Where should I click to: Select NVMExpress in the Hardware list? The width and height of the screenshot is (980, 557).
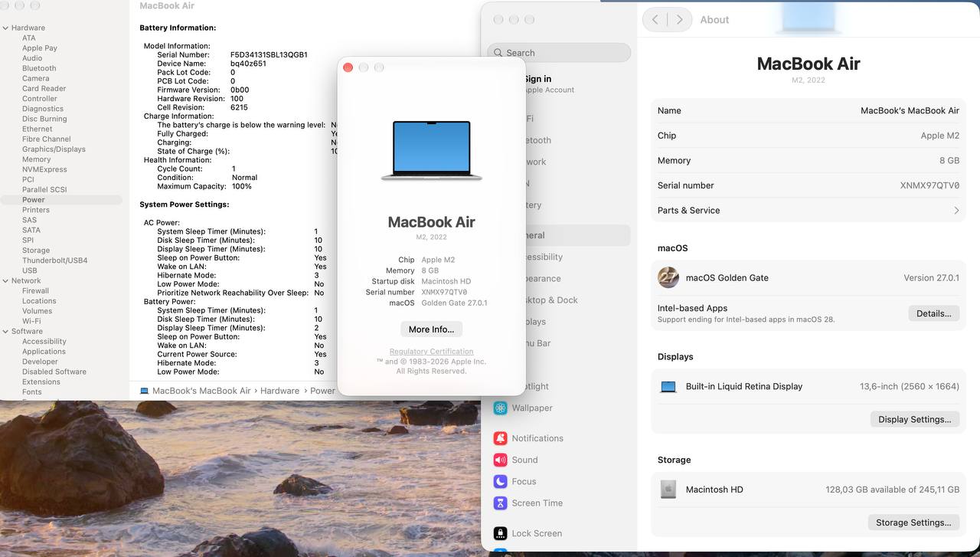click(x=44, y=169)
